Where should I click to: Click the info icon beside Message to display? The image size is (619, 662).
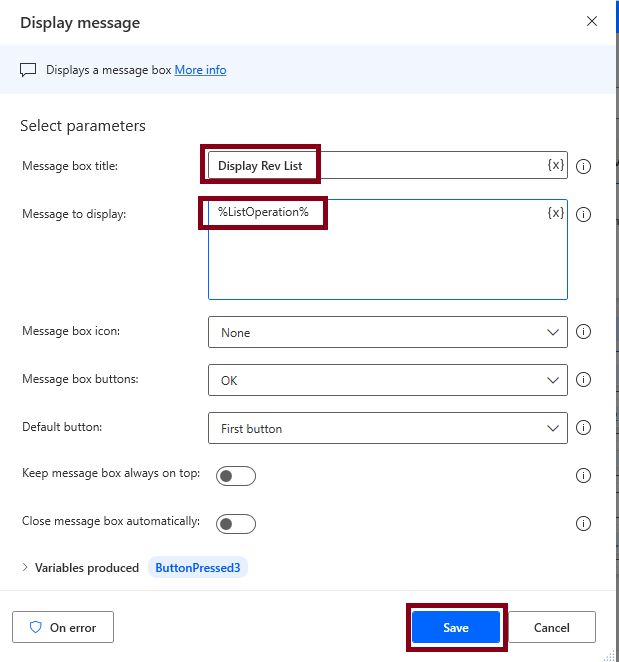584,214
